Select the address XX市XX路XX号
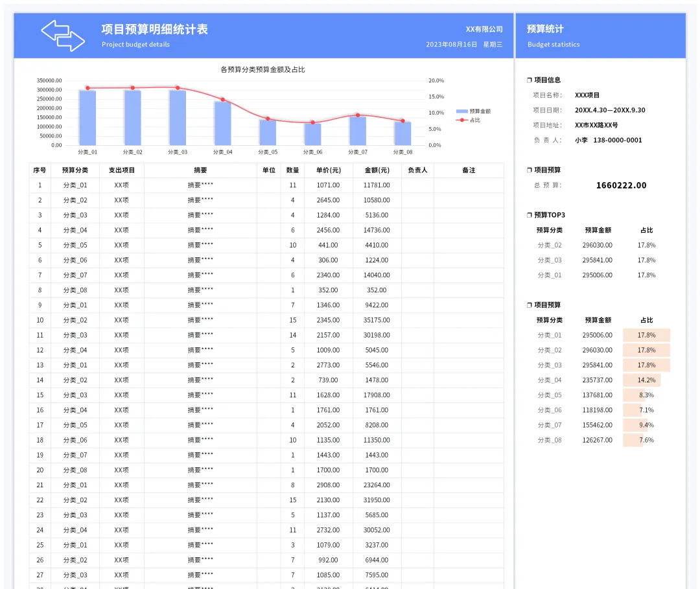The height and width of the screenshot is (589, 700). (596, 126)
